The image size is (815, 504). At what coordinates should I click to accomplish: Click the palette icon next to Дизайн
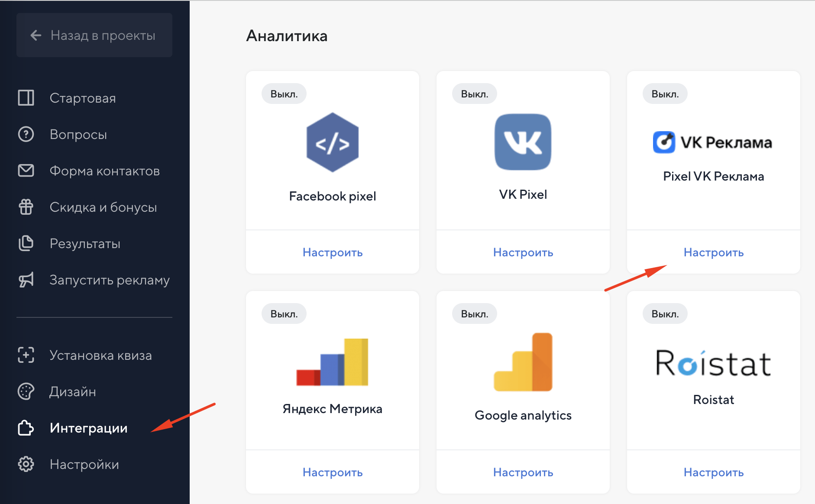pyautogui.click(x=26, y=391)
